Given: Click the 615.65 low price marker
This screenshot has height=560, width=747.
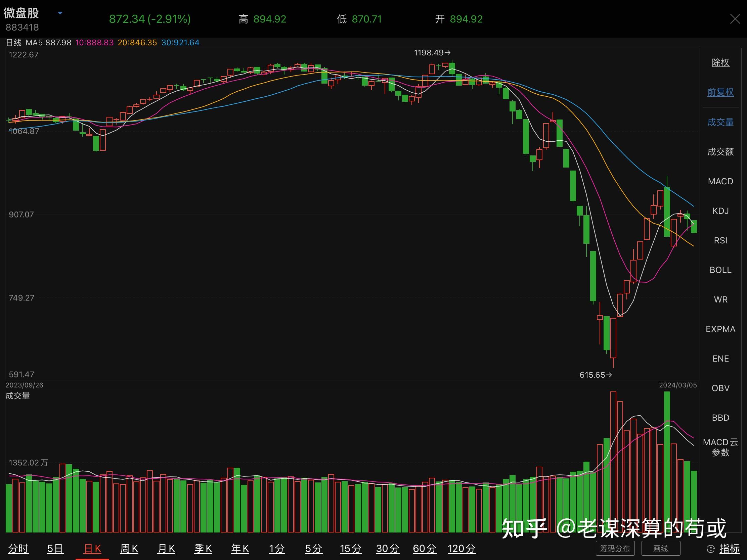Looking at the screenshot, I should point(596,375).
